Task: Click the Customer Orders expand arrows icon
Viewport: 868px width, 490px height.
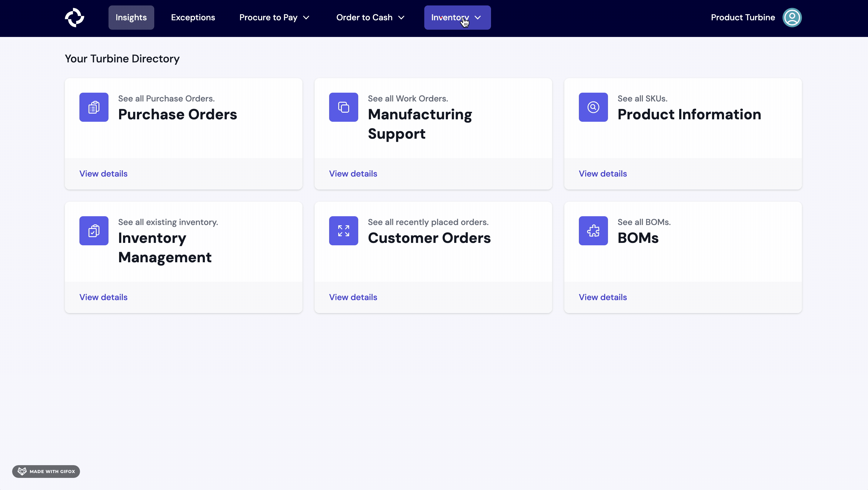Action: click(343, 231)
